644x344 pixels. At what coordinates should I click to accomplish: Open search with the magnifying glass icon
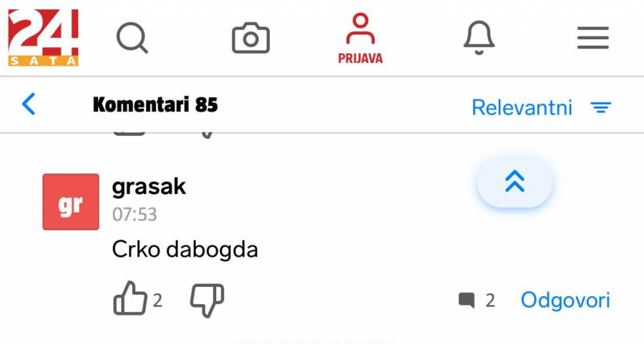coord(132,38)
